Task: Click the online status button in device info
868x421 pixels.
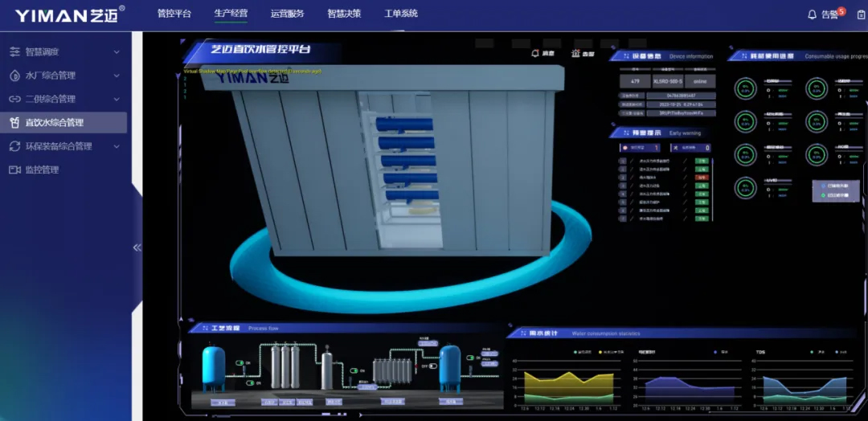Action: coord(699,81)
